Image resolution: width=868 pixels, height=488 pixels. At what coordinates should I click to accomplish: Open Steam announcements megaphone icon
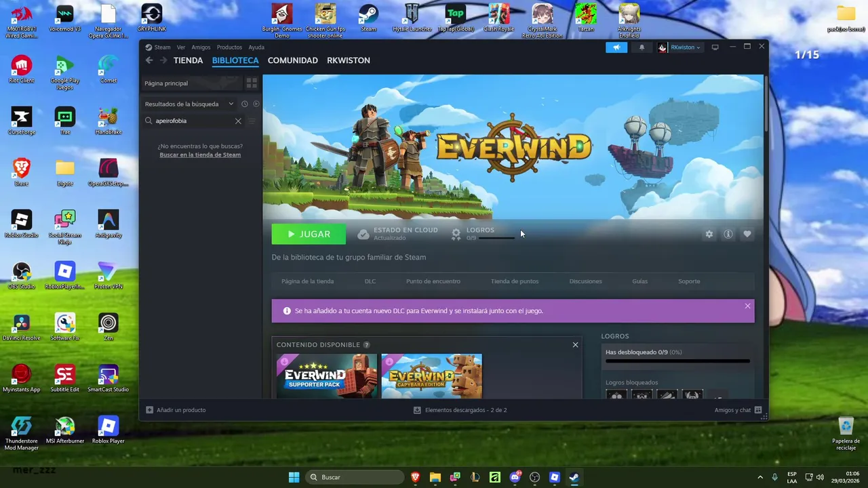(x=616, y=47)
